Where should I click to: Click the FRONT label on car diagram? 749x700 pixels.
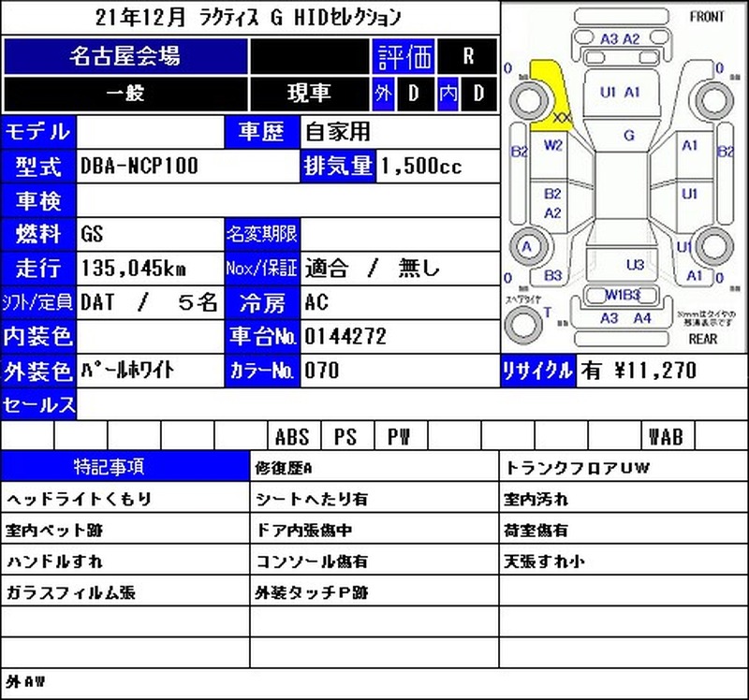(707, 17)
